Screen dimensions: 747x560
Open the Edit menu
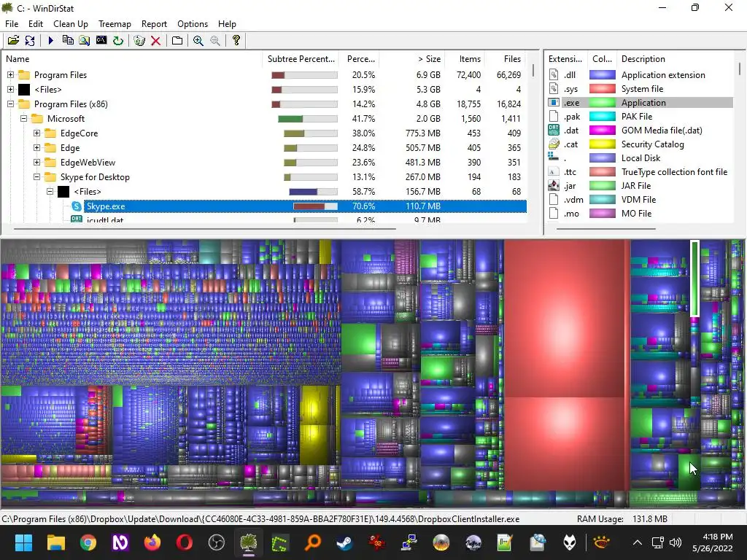(36, 24)
